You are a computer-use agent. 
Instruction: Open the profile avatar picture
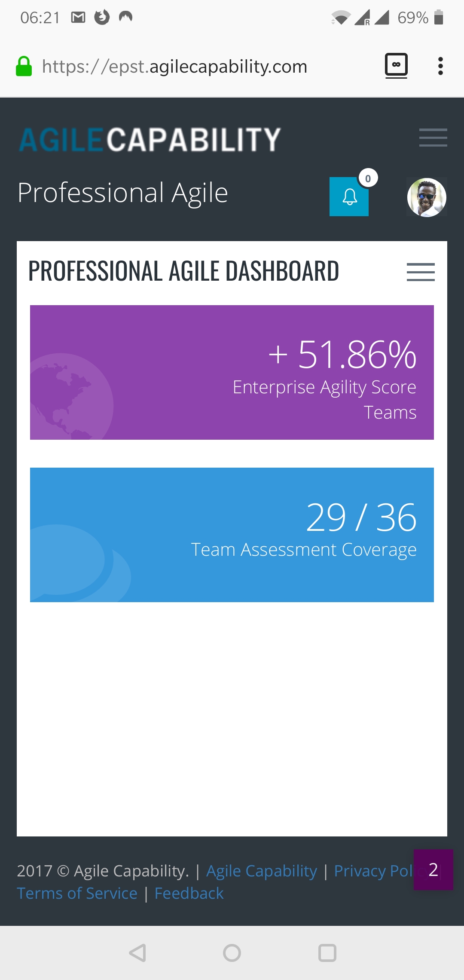point(426,197)
